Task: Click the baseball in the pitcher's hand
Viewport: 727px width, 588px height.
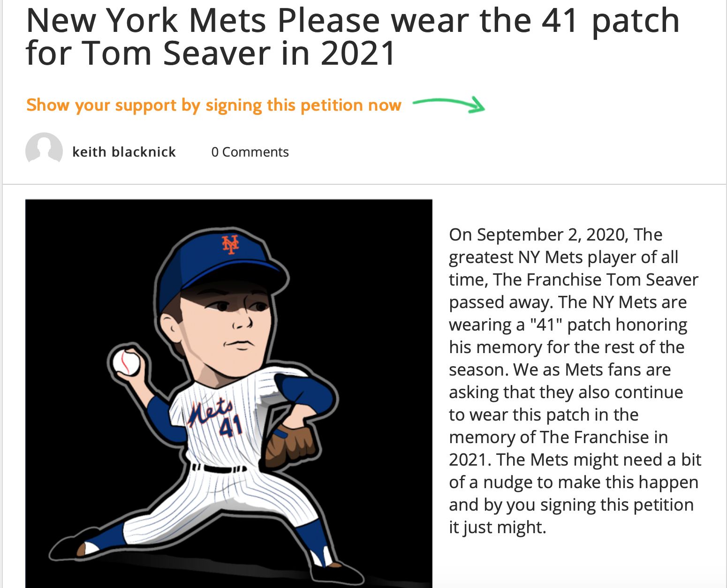Action: tap(126, 362)
